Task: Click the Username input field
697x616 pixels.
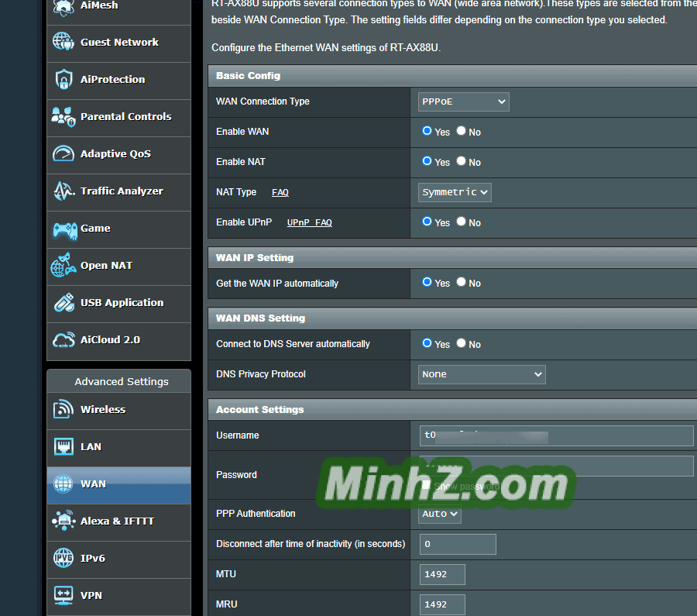Action: [x=557, y=435]
